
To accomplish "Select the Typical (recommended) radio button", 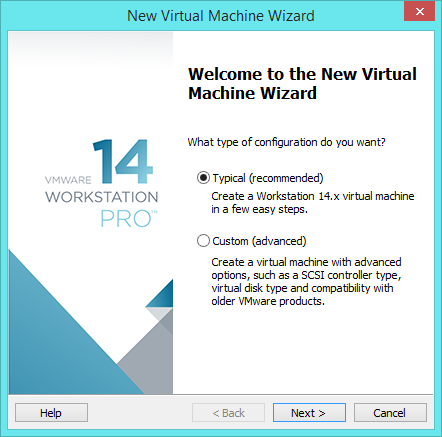I will pos(203,178).
